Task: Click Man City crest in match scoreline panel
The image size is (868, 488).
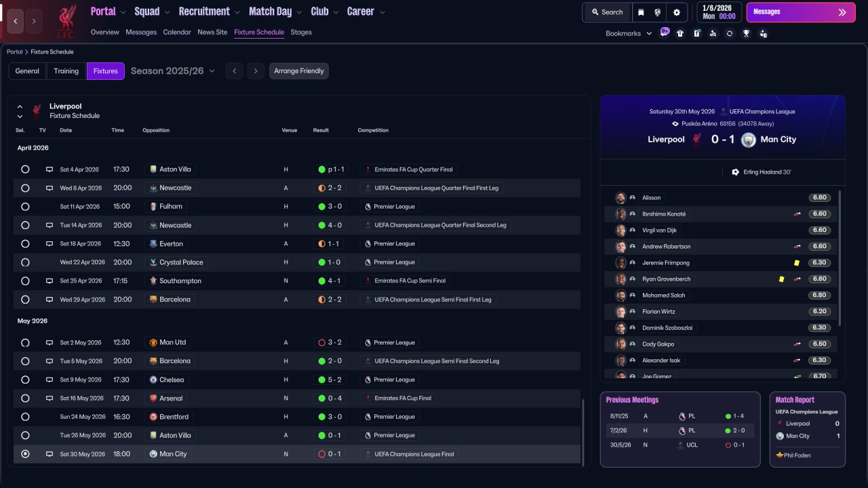Action: 748,140
